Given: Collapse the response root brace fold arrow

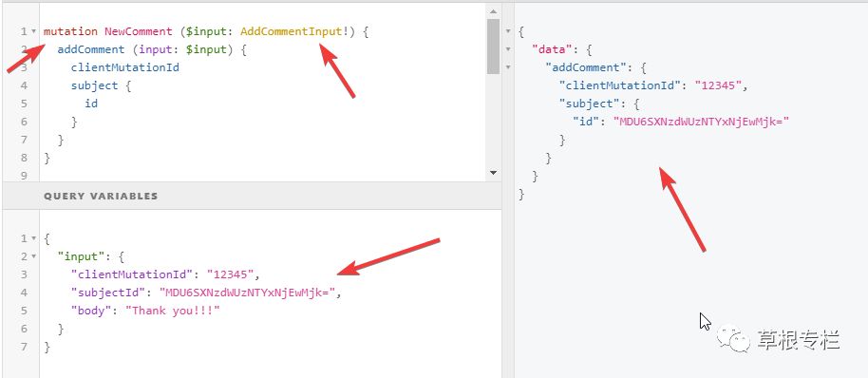Looking at the screenshot, I should [509, 32].
